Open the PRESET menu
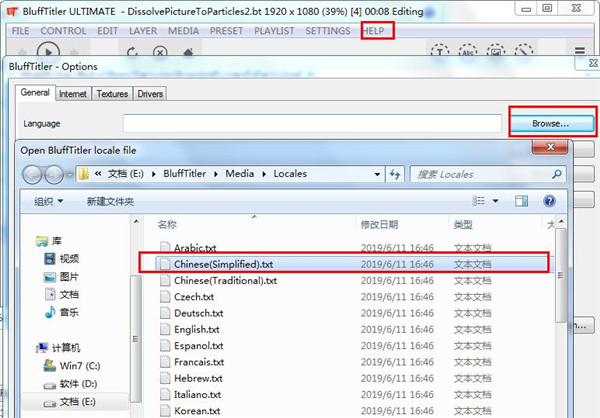This screenshot has width=600, height=418. pos(226,31)
